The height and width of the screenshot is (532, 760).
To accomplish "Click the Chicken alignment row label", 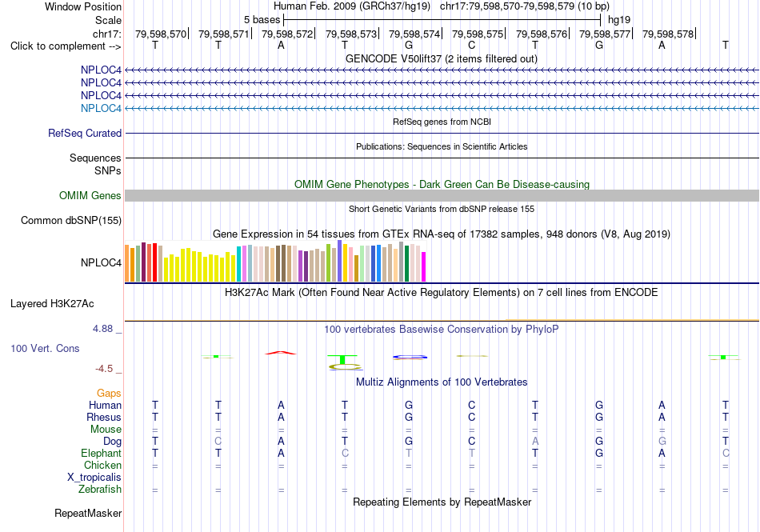I will pyautogui.click(x=102, y=465).
